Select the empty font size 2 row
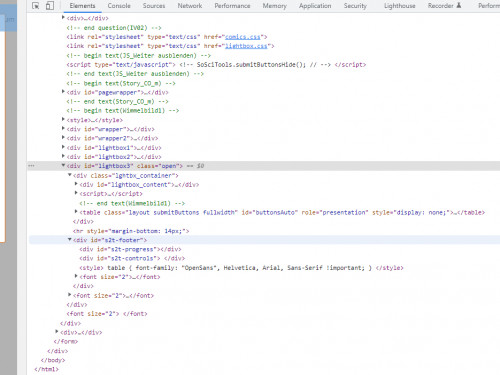Screen dimensions: 500x375 (107, 314)
